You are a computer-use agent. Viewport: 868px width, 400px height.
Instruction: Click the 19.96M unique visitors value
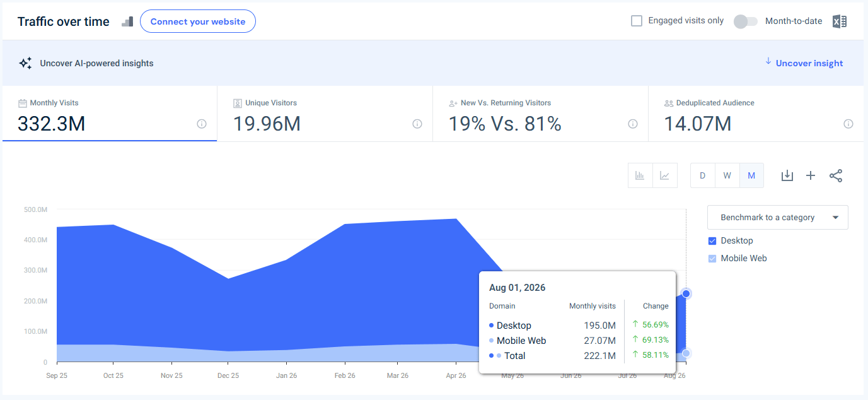click(x=267, y=124)
